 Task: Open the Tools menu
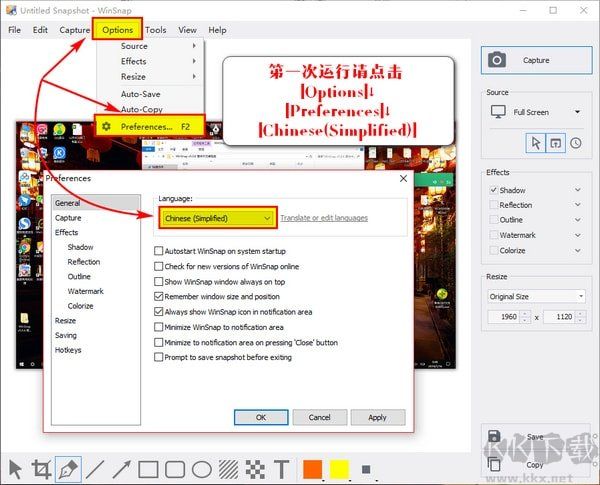[155, 30]
